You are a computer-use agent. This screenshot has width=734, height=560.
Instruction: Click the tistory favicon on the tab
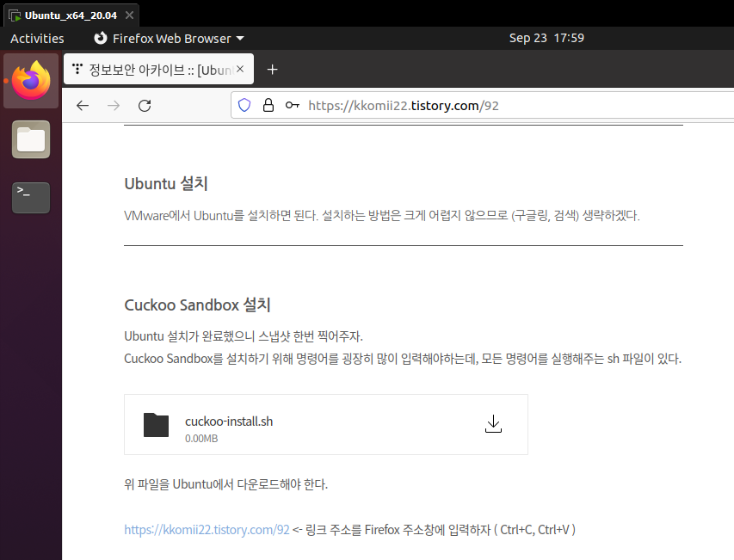(77, 69)
